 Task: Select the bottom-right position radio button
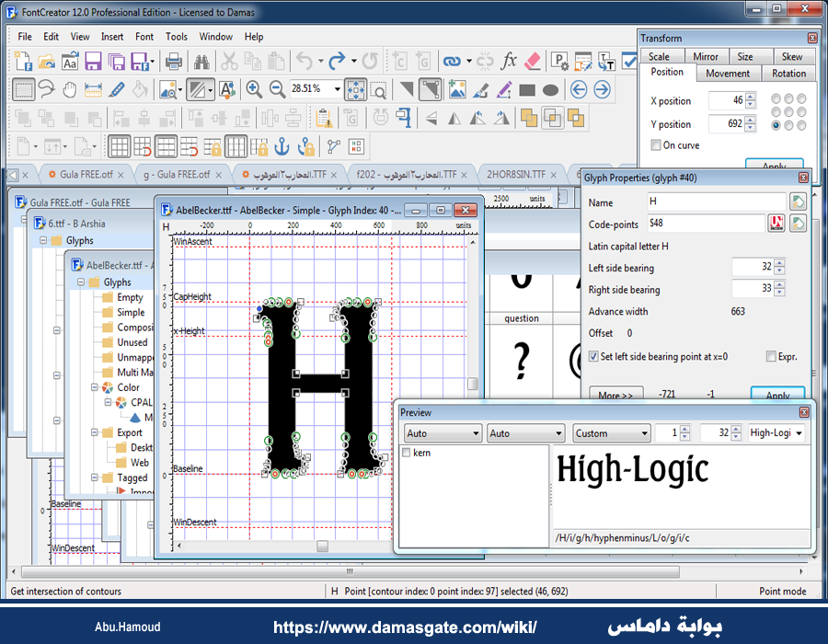click(x=801, y=125)
